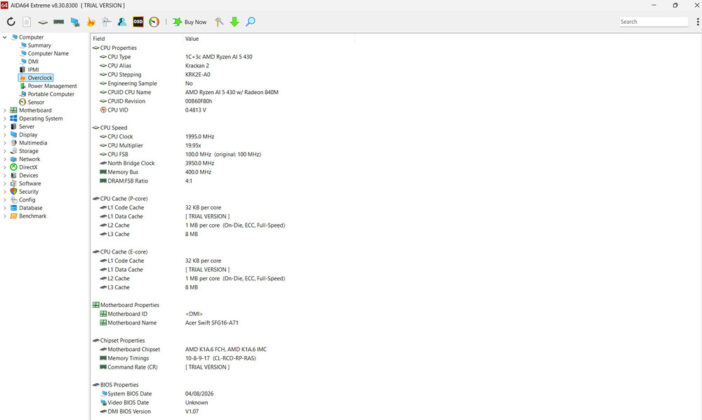The image size is (702, 420).
Task: Open the CPUID gauge panel icon
Action: [154, 21]
